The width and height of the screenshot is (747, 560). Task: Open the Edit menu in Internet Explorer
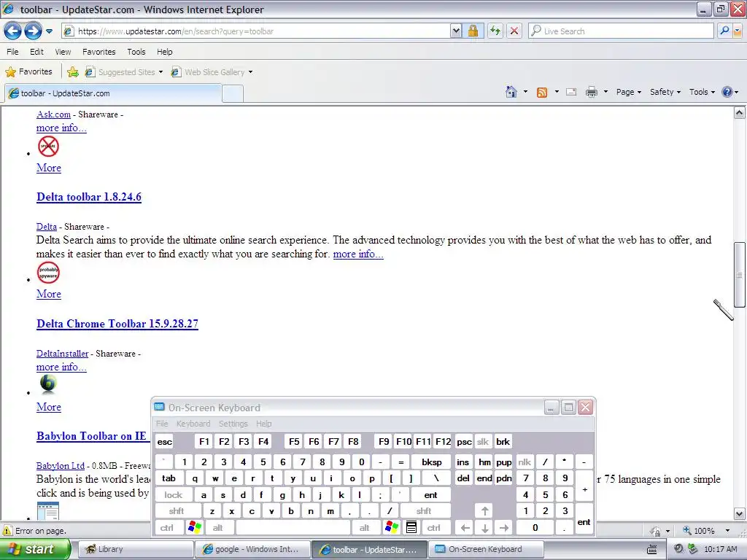coord(36,52)
